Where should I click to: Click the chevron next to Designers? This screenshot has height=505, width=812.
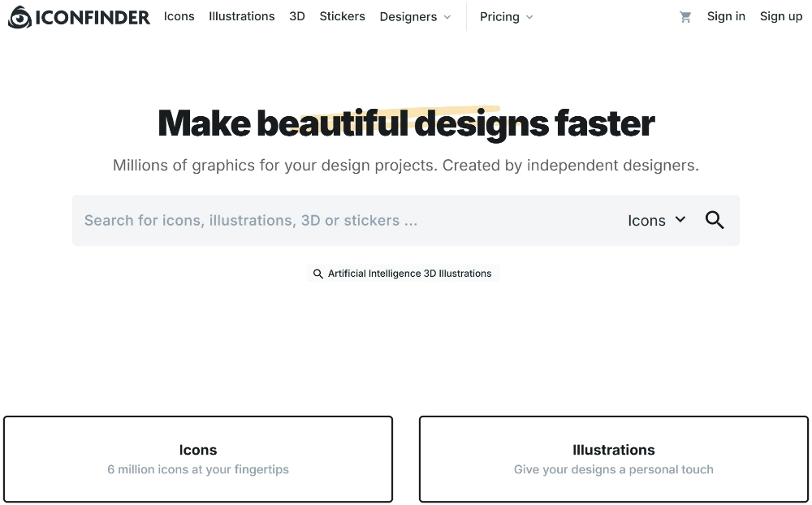pyautogui.click(x=449, y=17)
